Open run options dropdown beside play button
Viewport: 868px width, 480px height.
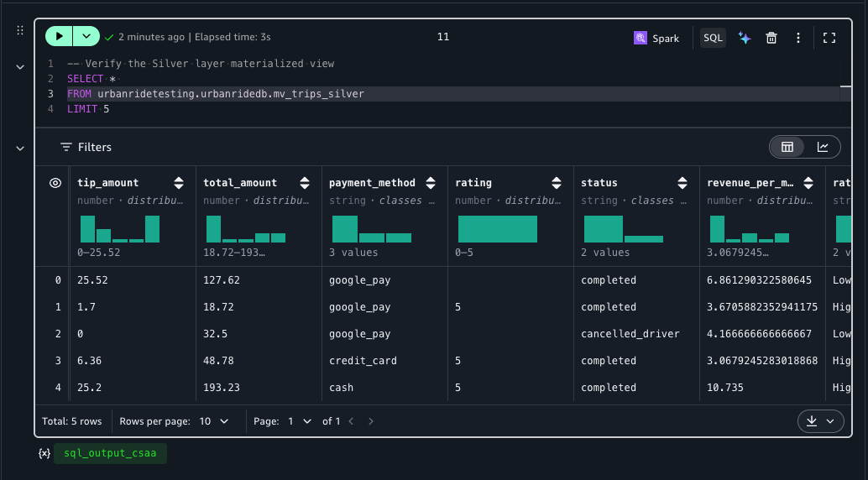86,37
